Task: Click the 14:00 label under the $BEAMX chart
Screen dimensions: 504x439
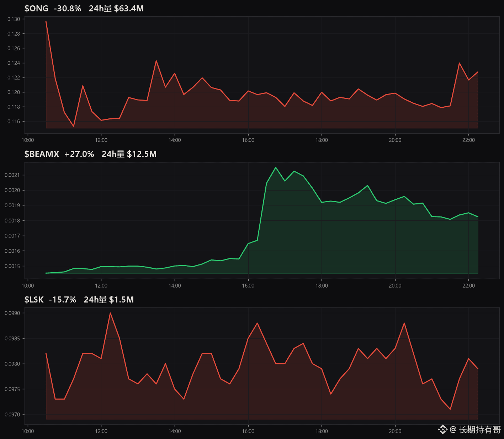Action: tap(175, 286)
